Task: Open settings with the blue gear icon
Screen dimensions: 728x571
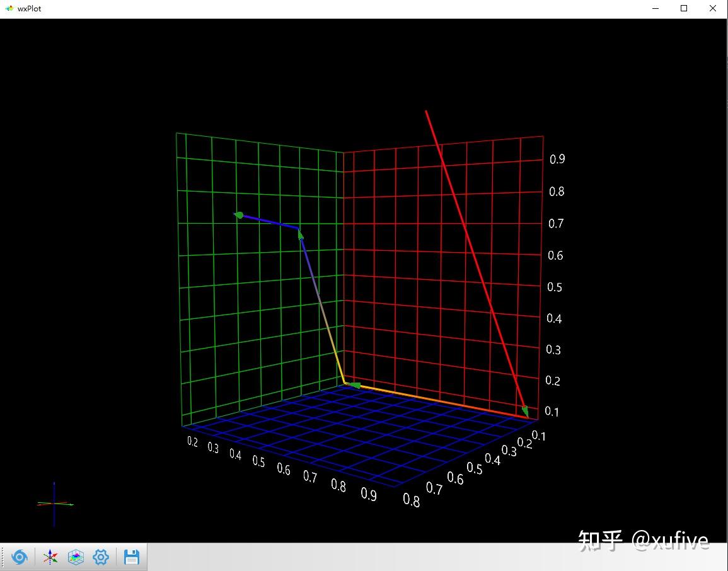Action: coord(101,557)
